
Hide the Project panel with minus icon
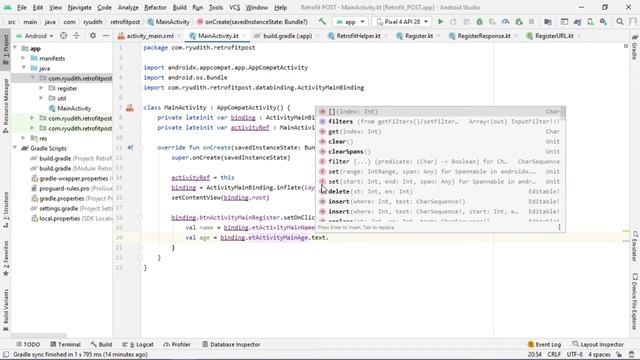click(x=106, y=36)
